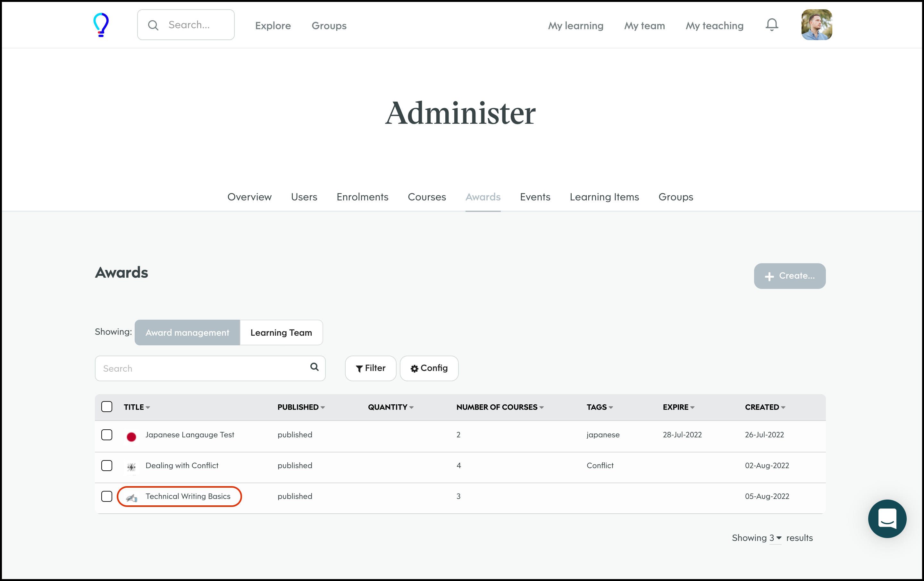Open the notifications bell
This screenshot has height=581, width=924.
[772, 25]
